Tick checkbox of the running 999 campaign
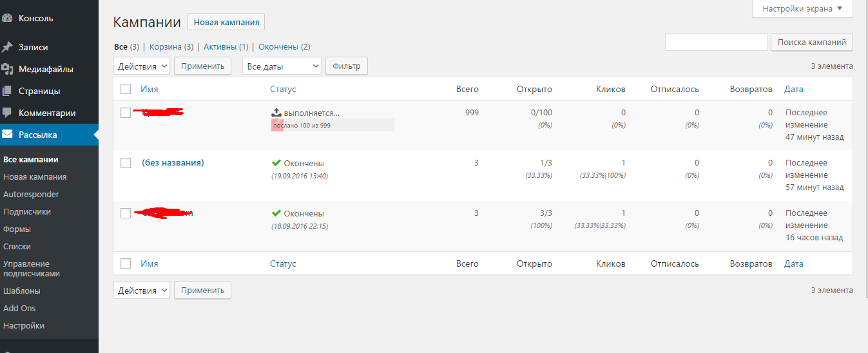This screenshot has width=868, height=353. (126, 113)
